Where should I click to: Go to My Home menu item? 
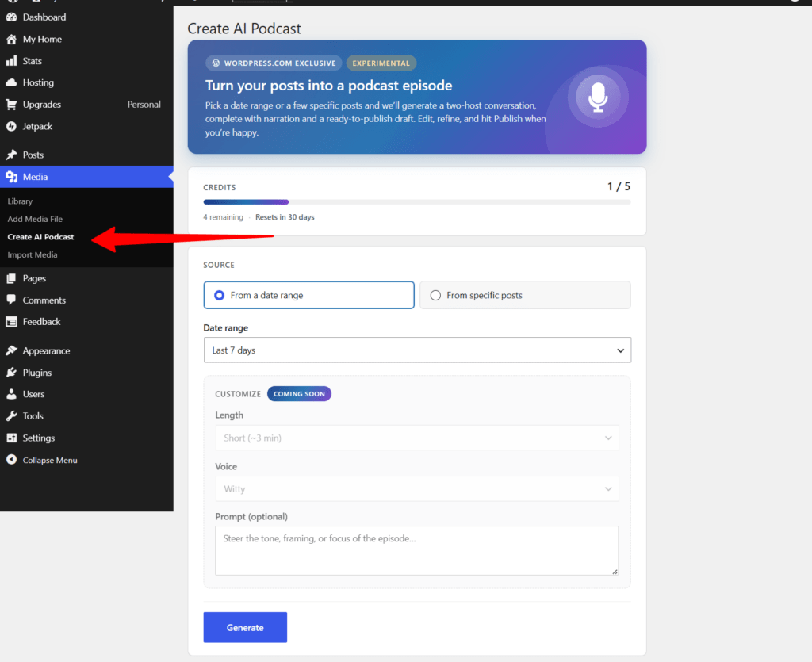point(42,40)
